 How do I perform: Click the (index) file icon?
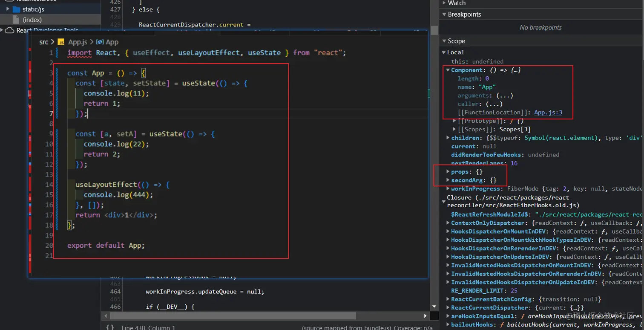[x=16, y=20]
